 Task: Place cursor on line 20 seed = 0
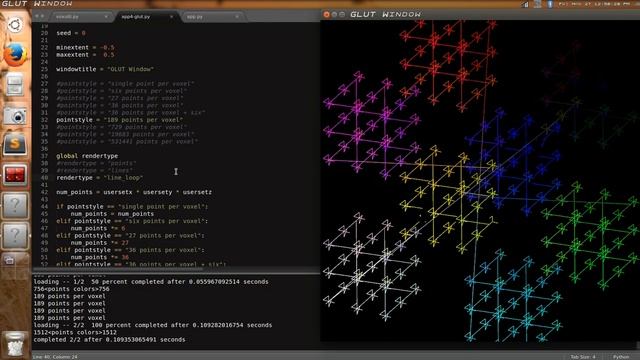pyautogui.click(x=71, y=33)
